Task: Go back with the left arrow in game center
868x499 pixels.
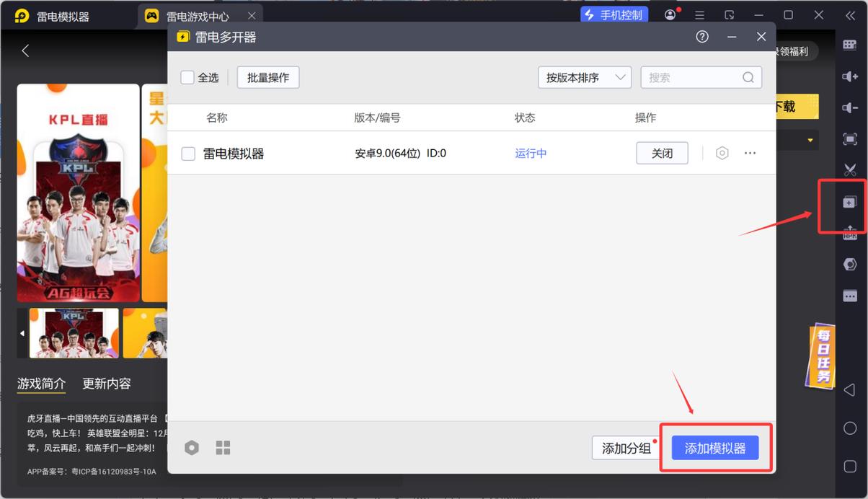Action: click(25, 50)
